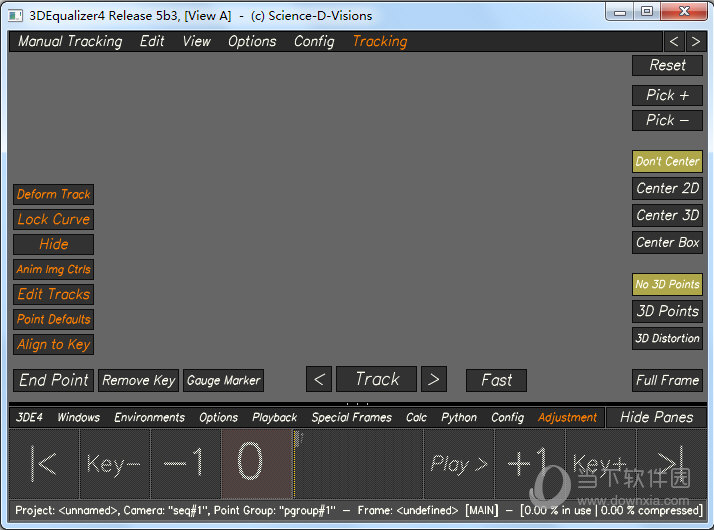Screen dimensions: 714x530
Task: Step back one frame with -1 button
Action: (x=185, y=463)
